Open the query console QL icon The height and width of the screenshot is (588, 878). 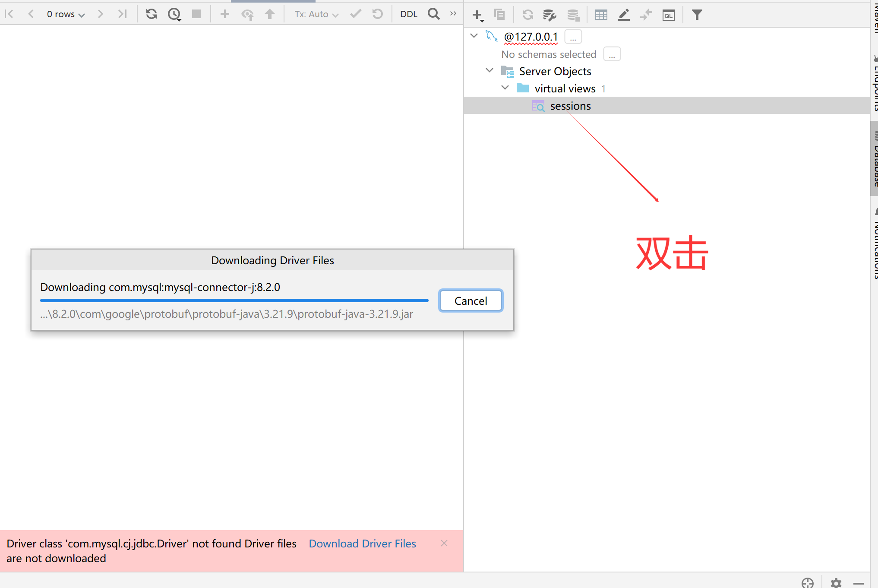tap(668, 15)
